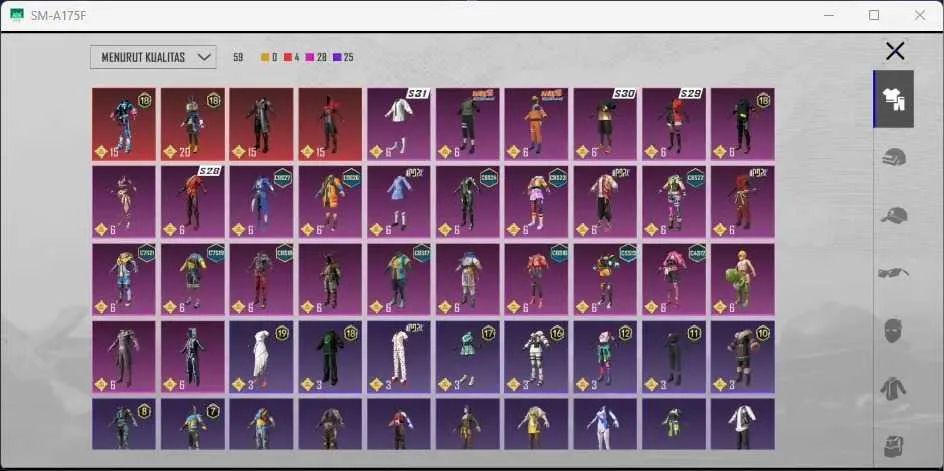The width and height of the screenshot is (944, 471).
Task: Select the fur-shouldered outfit, badge 10
Action: tap(742, 357)
